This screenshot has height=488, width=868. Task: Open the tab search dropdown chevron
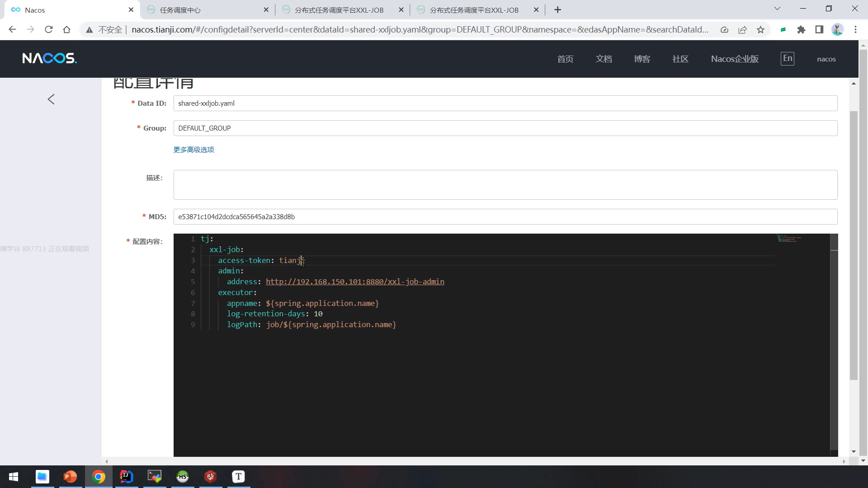[777, 9]
